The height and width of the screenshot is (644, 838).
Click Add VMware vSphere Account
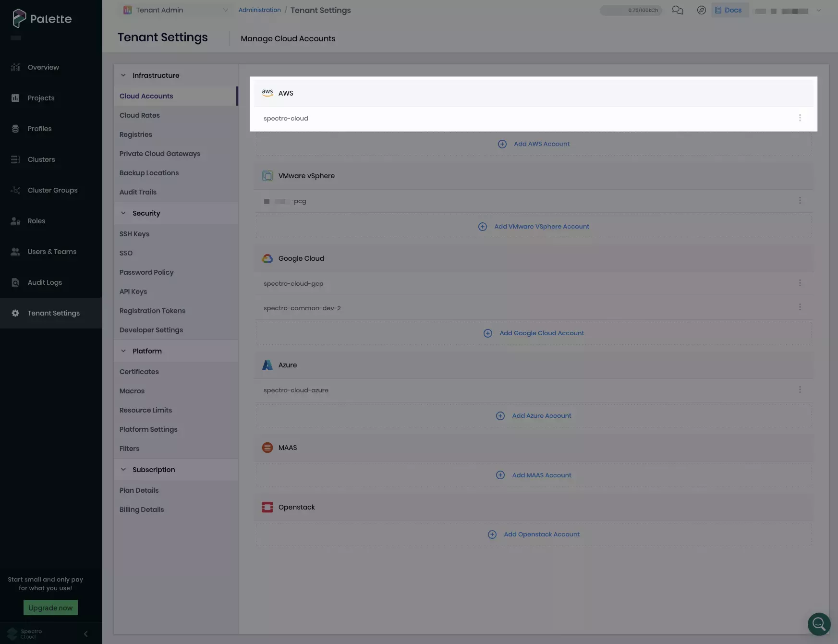533,226
